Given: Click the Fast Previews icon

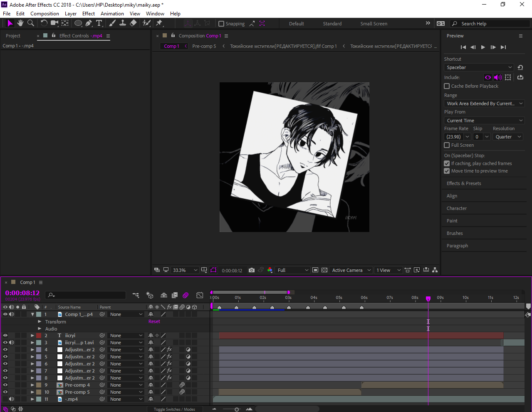Looking at the screenshot, I should [x=417, y=270].
